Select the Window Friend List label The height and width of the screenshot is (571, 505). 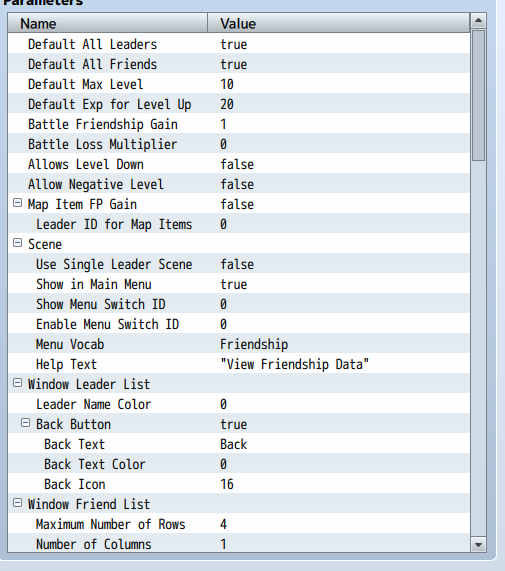coord(89,504)
